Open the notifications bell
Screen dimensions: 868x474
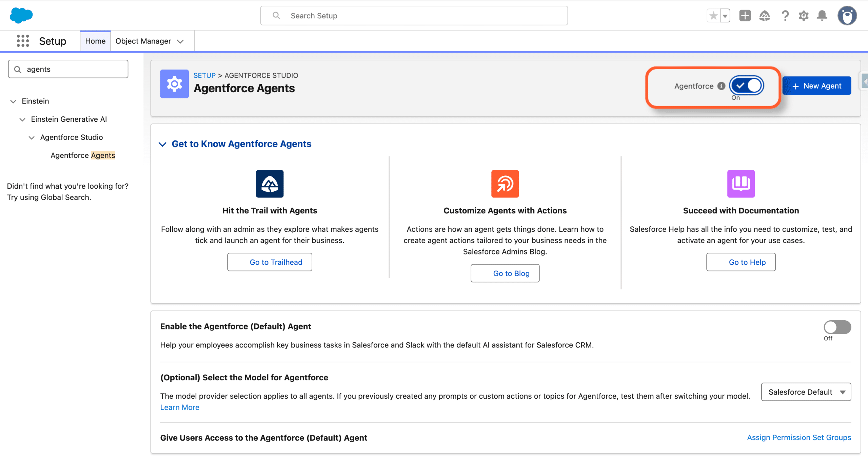[822, 16]
